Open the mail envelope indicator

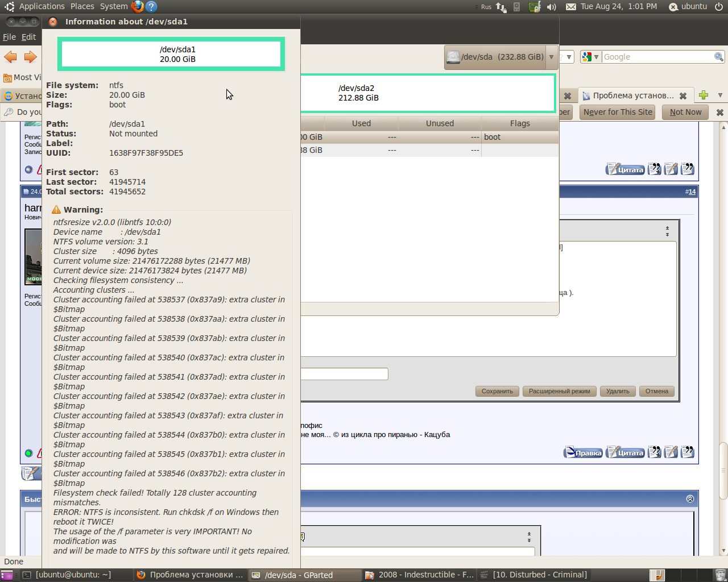click(x=570, y=7)
